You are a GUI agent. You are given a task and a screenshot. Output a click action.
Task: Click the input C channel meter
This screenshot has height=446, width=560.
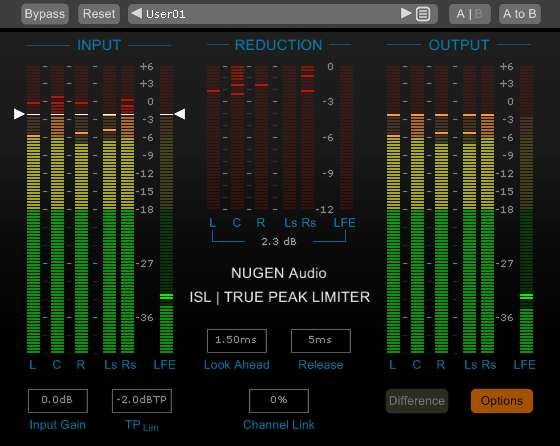[58, 210]
